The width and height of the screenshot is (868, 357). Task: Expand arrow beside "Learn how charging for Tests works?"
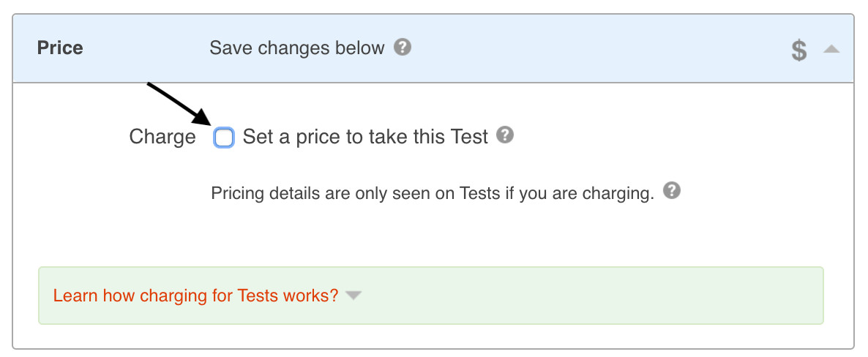coord(353,296)
